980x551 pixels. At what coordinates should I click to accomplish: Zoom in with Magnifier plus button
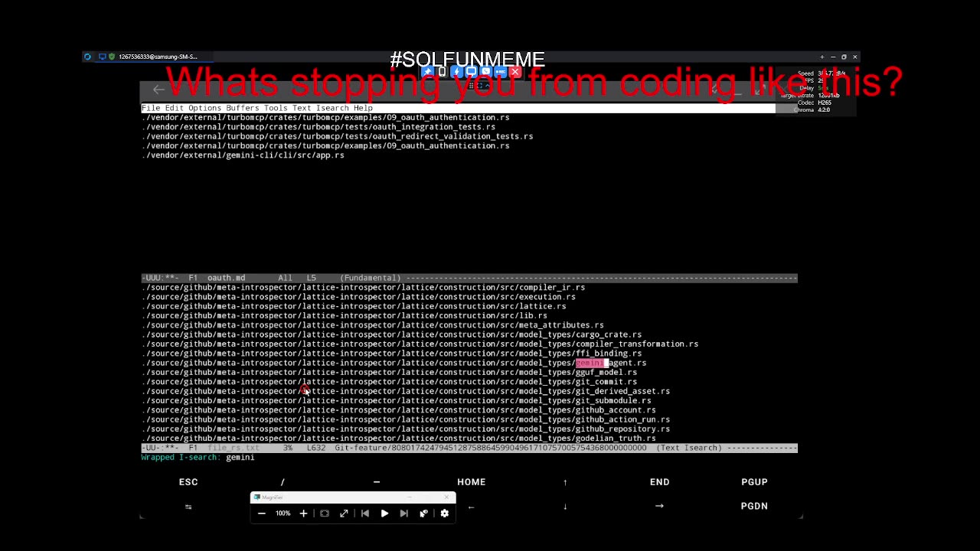point(303,514)
